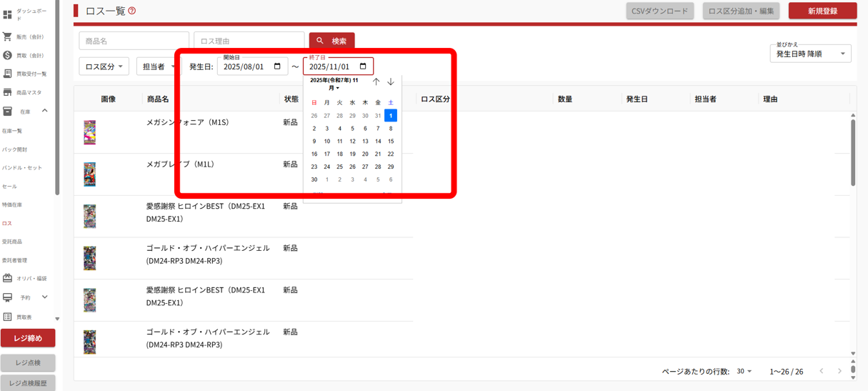Go to next month with down arrow
The height and width of the screenshot is (391, 868).
click(x=391, y=82)
